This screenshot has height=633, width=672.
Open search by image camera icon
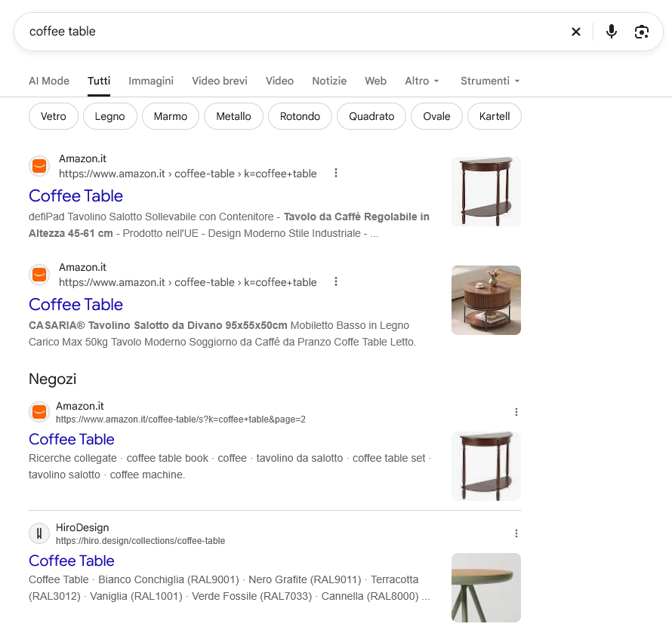[642, 32]
